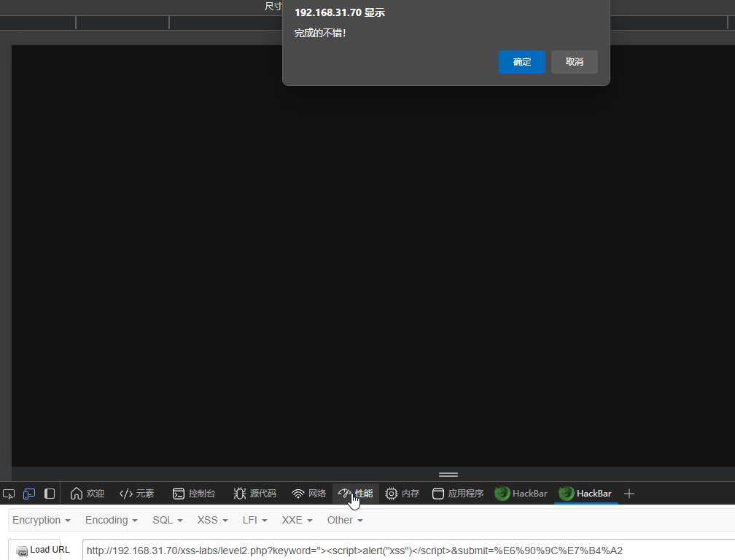This screenshot has height=560, width=735.
Task: Click the bug icon for 源代码
Action: pyautogui.click(x=239, y=494)
